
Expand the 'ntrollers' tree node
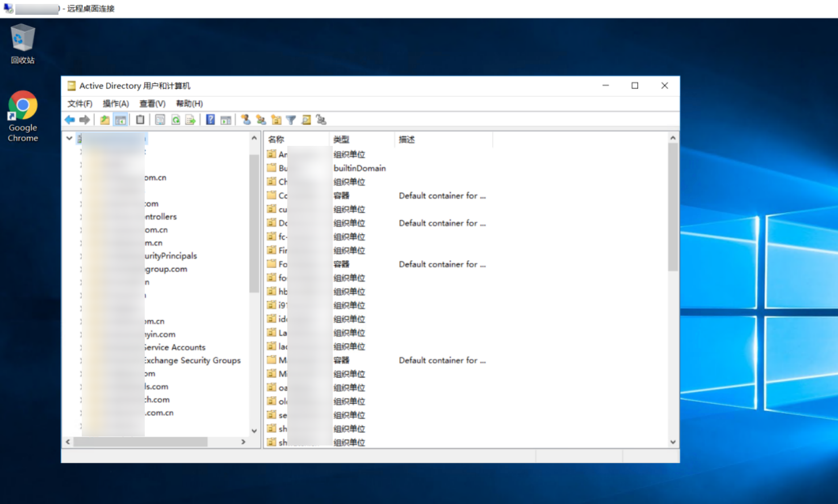click(x=81, y=217)
